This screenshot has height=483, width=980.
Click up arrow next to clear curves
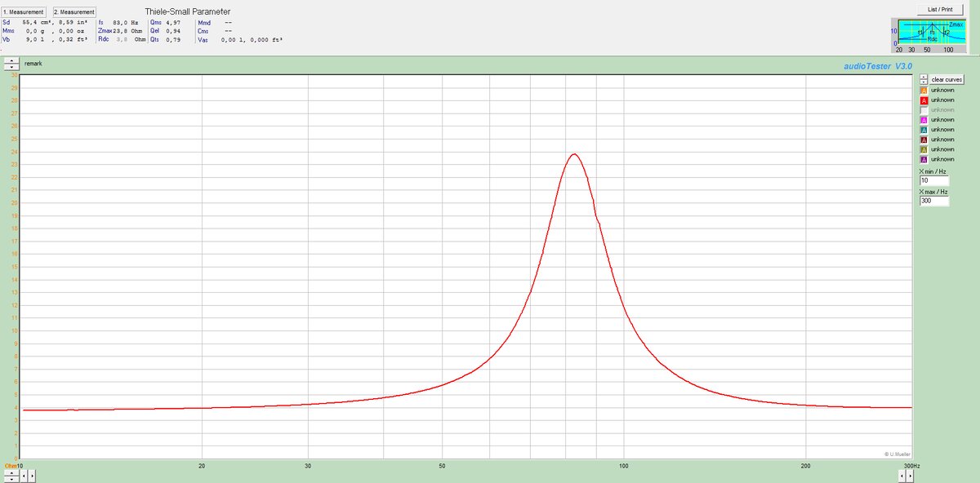[x=924, y=77]
